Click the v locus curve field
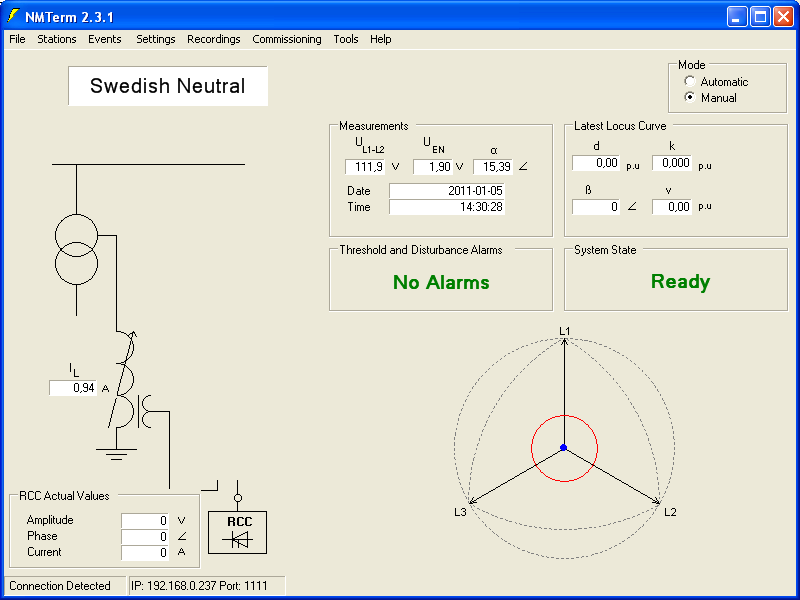The image size is (800, 600). pyautogui.click(x=672, y=207)
